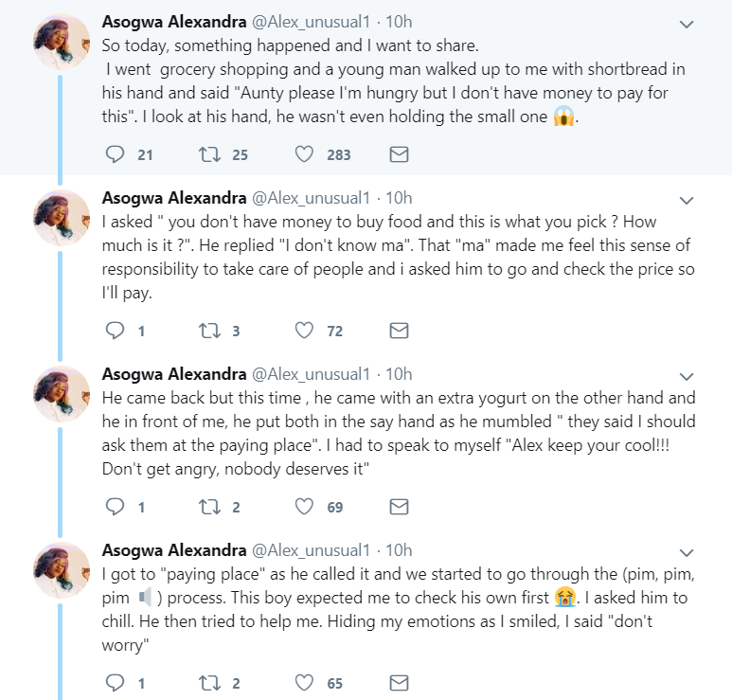Like the tweet with 65 likes
Screen dimensions: 732x700
click(x=304, y=682)
